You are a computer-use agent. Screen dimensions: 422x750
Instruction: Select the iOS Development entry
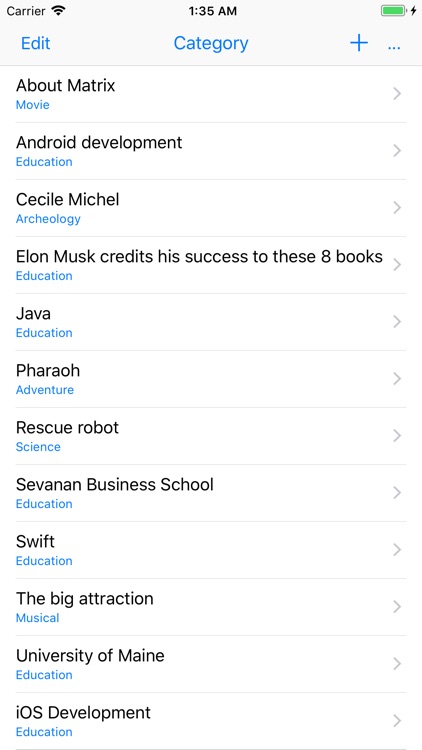211,721
